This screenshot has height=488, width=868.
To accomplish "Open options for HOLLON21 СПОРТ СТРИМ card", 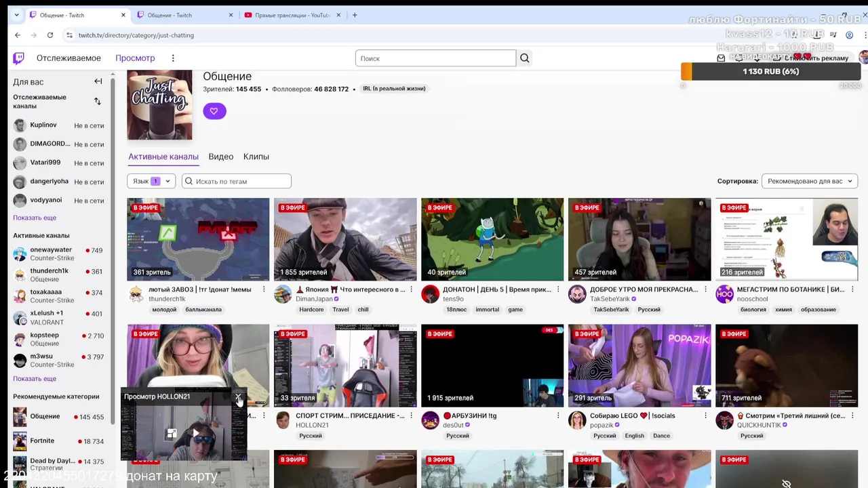I will tap(411, 415).
